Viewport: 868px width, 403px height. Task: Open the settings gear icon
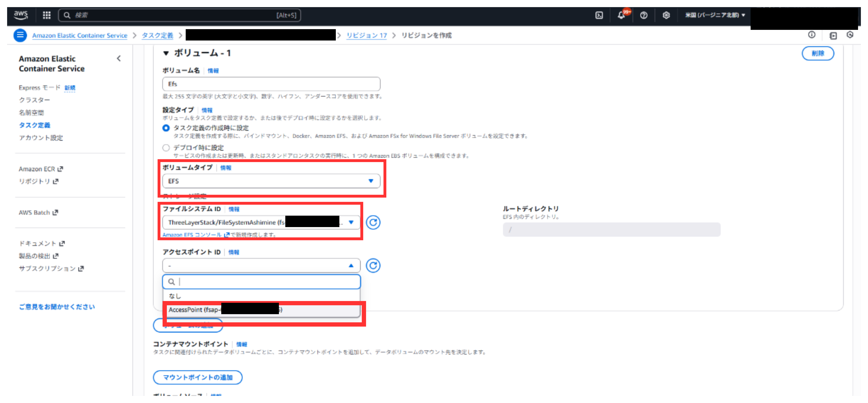point(666,15)
